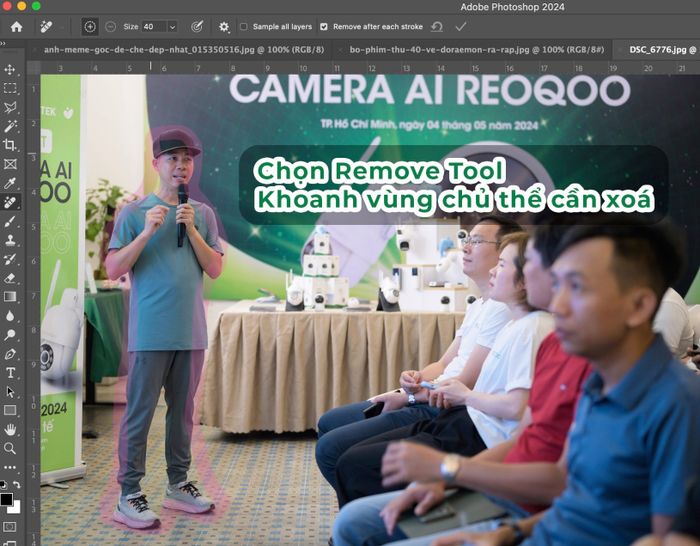Toggle pressure-for-size pen icon
Screen dimensions: 700x546
click(197, 27)
